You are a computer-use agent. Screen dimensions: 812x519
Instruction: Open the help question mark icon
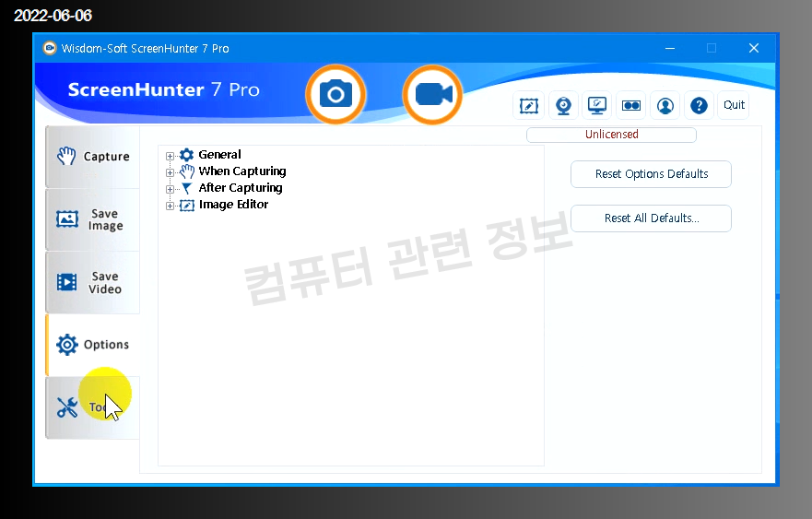700,106
